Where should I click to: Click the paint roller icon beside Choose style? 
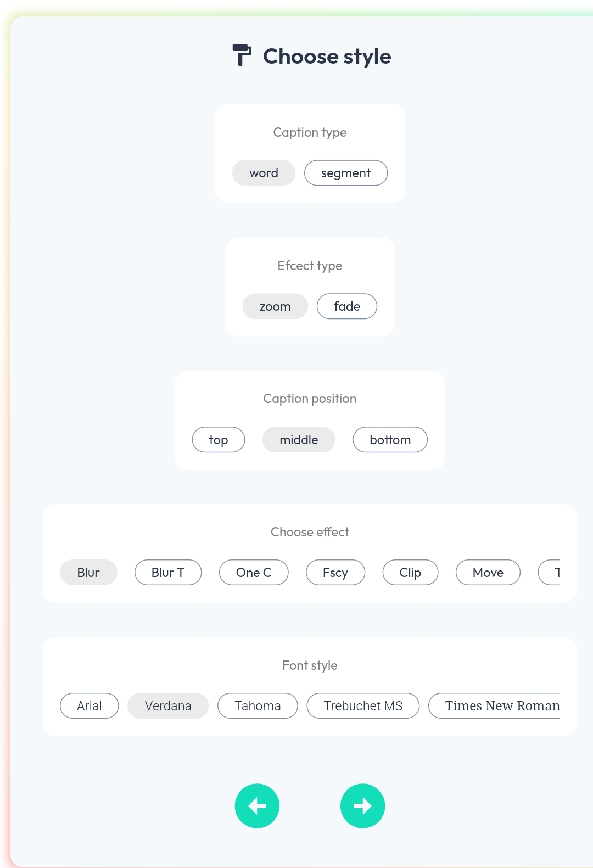[x=242, y=55]
